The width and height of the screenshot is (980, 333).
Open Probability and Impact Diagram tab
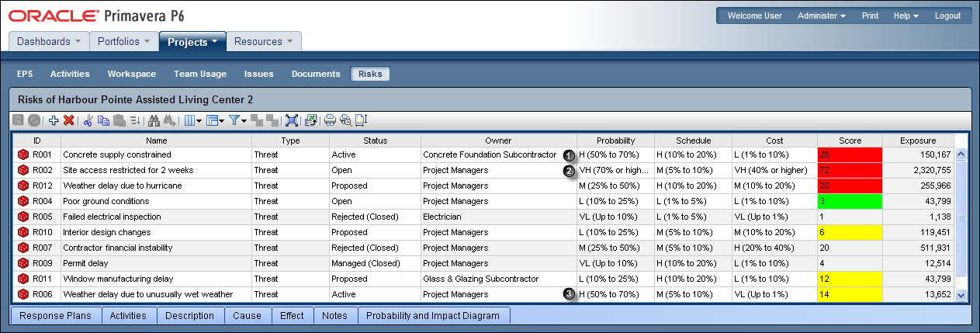[434, 316]
